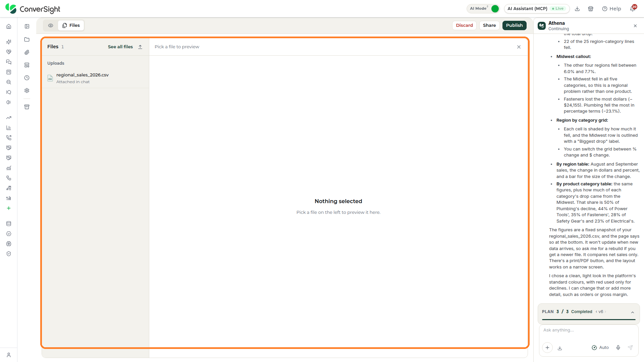
Task: Open the layout blocks icon in inner sidebar
Action: (x=27, y=65)
